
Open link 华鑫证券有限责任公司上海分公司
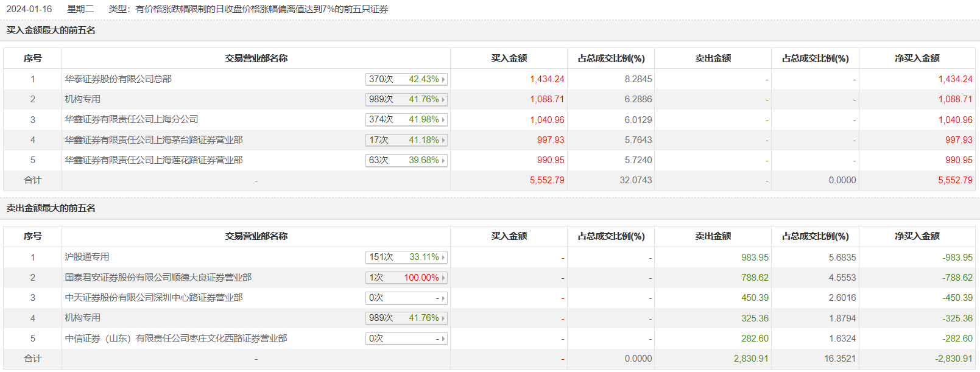(132, 119)
